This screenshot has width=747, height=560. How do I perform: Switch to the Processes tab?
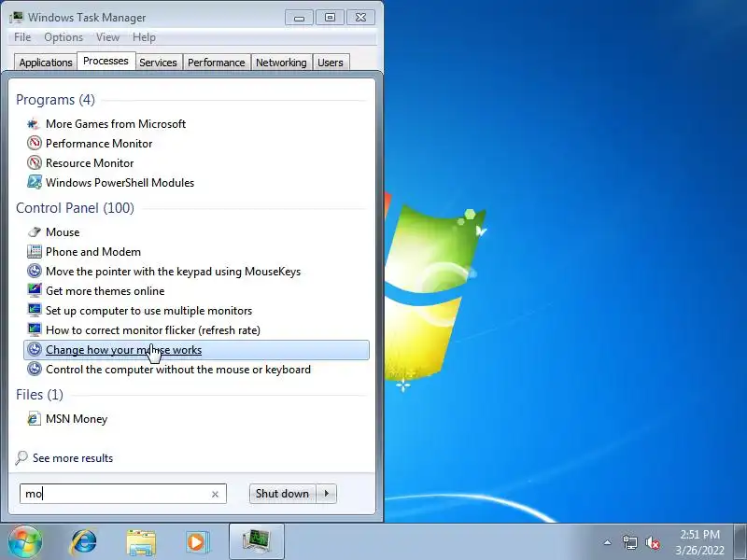coord(106,61)
